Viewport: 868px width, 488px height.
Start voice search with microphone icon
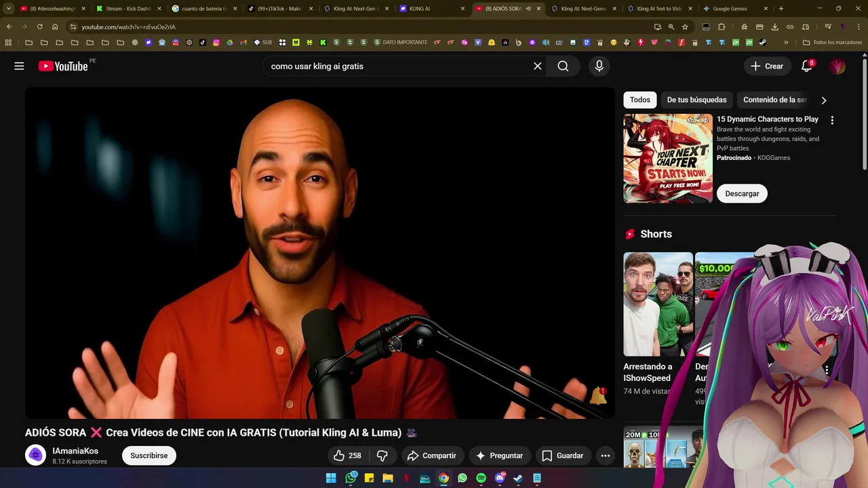point(599,66)
